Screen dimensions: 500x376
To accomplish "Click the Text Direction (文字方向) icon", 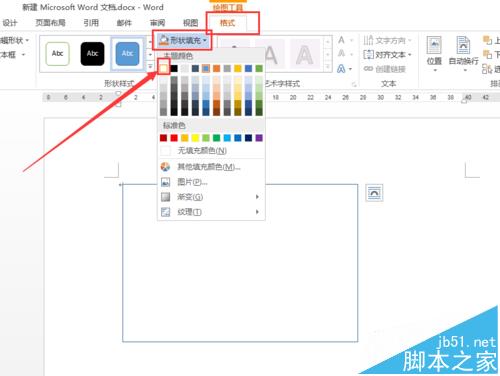I will click(368, 41).
